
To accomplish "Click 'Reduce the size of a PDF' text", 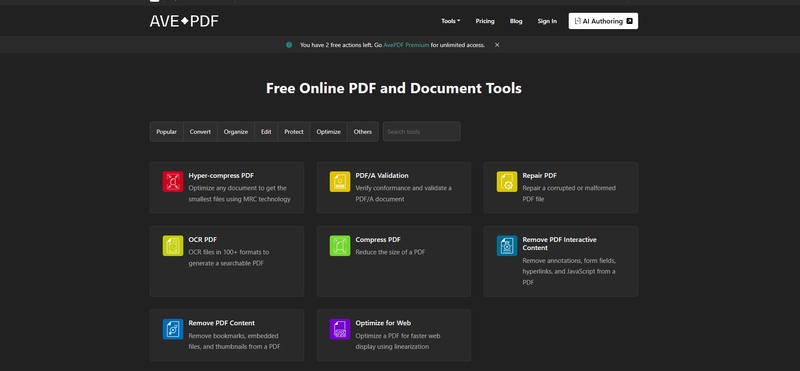I will [390, 252].
